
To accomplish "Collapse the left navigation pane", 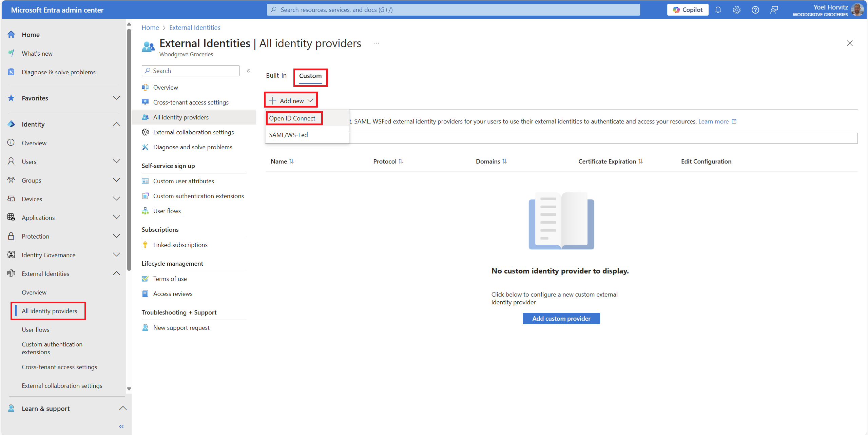I will point(121,426).
